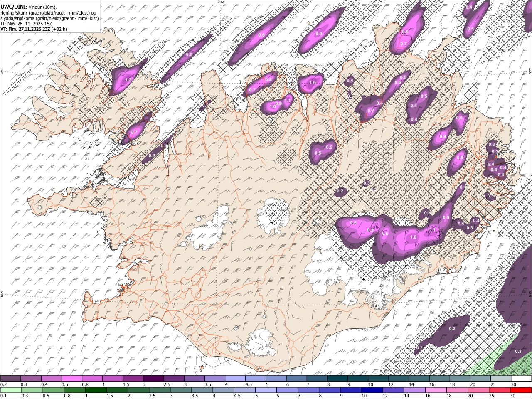532x399 pixels.
Task: Click the "1.2" snowfall value on the map
Action: coord(128,80)
